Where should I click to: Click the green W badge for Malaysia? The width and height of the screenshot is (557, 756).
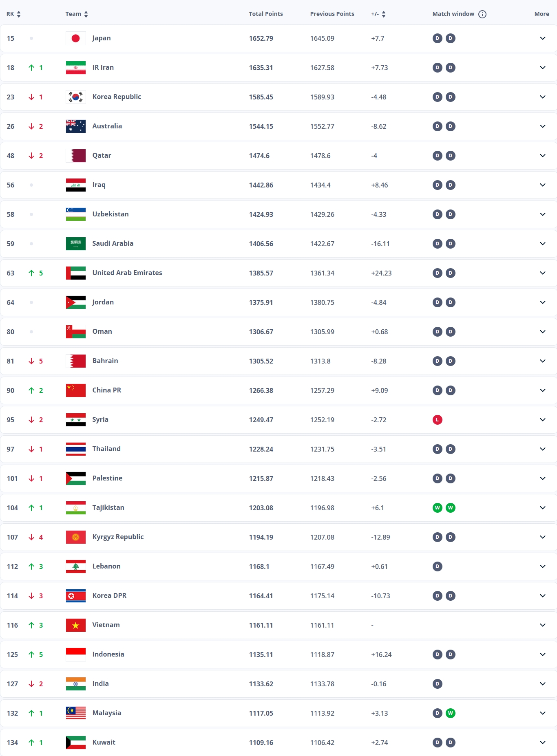(450, 713)
